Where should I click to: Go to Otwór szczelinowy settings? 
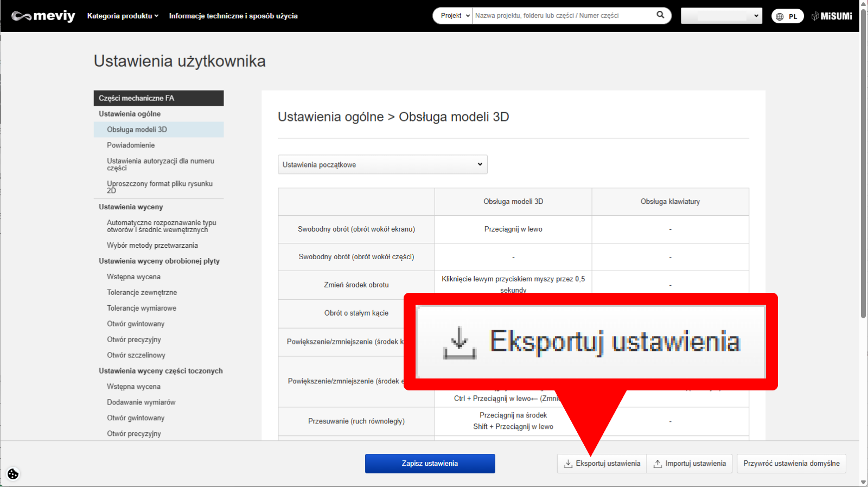click(x=136, y=355)
